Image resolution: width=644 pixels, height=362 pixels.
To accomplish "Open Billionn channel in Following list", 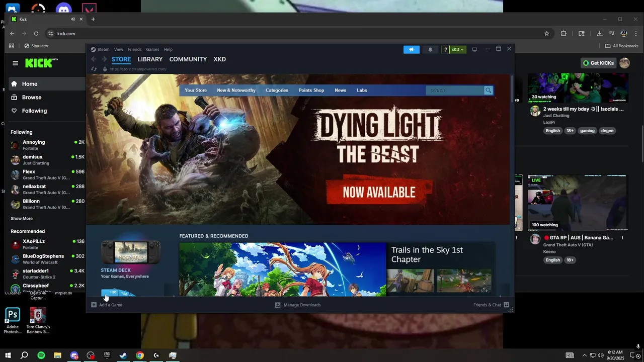I will click(x=47, y=204).
